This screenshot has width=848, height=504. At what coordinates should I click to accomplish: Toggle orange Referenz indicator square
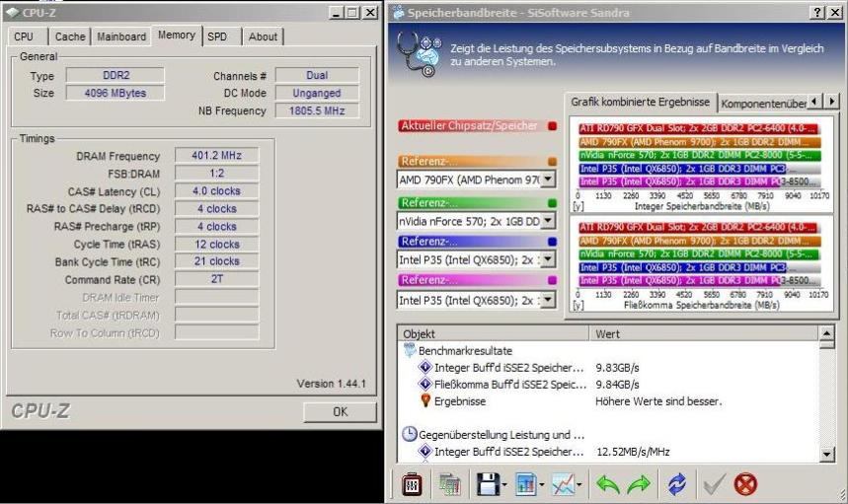(552, 161)
